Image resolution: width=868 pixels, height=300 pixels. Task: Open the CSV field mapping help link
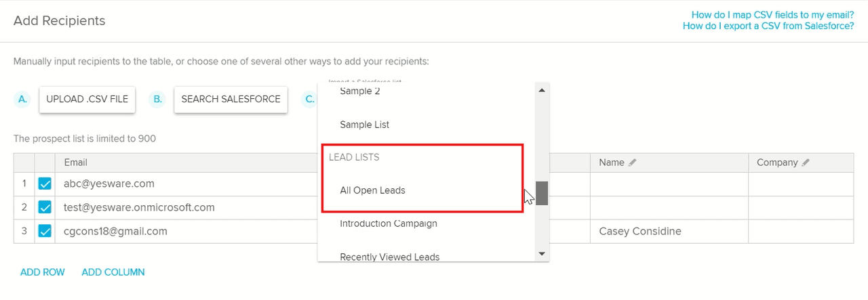(772, 14)
